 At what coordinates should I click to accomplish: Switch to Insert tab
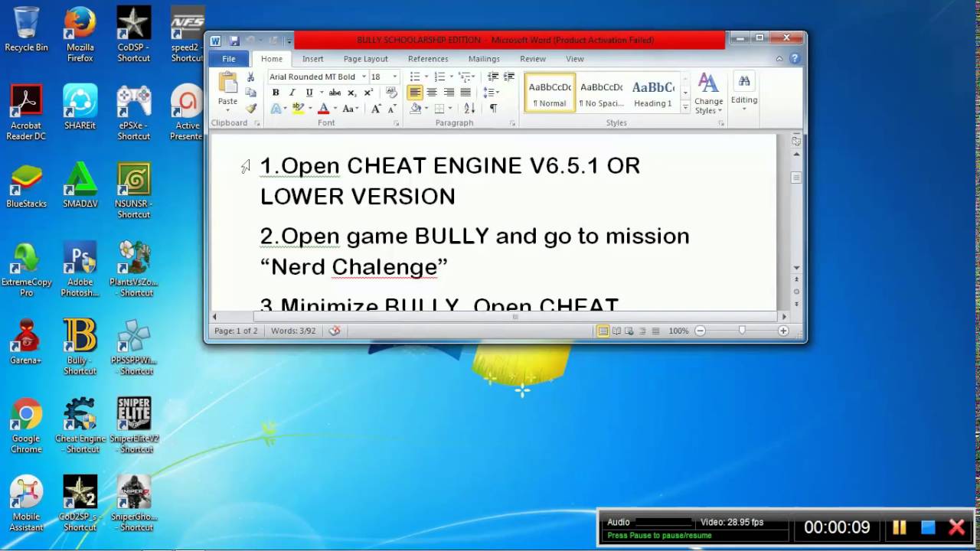(312, 59)
